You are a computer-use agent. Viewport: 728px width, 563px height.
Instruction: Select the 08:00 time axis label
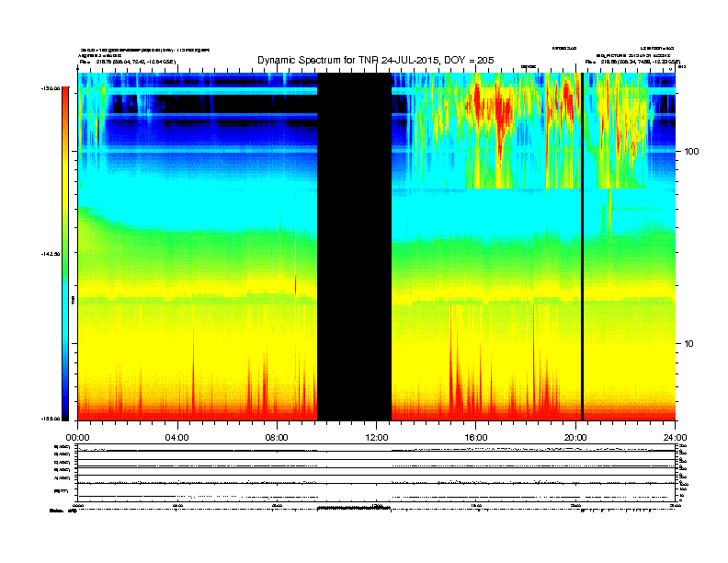(277, 438)
